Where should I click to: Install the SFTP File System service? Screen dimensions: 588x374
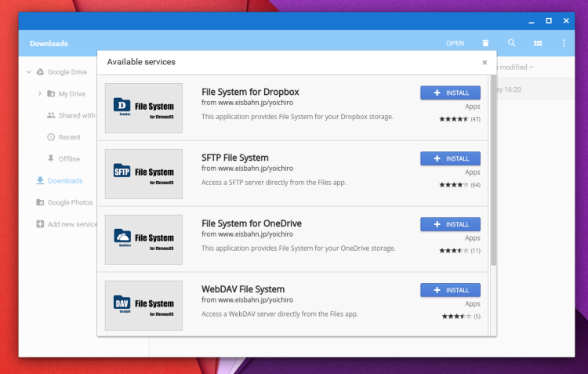450,158
